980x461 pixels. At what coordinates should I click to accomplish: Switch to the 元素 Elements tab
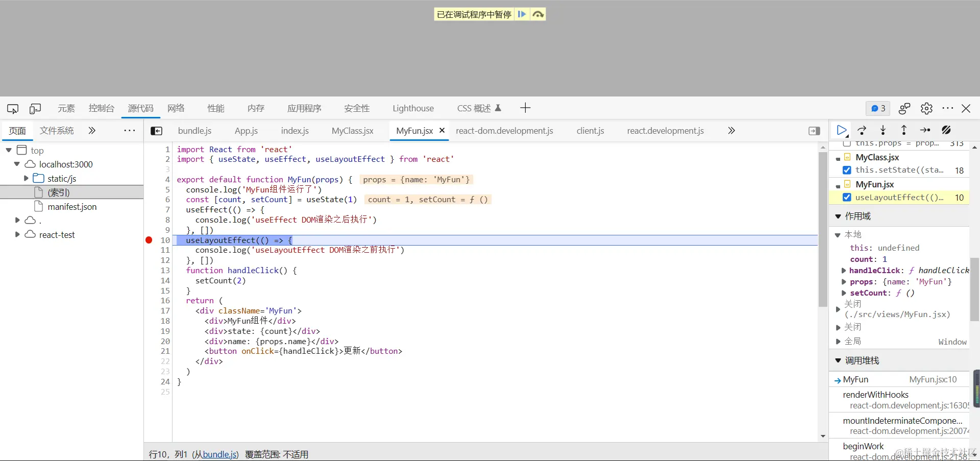click(x=66, y=108)
